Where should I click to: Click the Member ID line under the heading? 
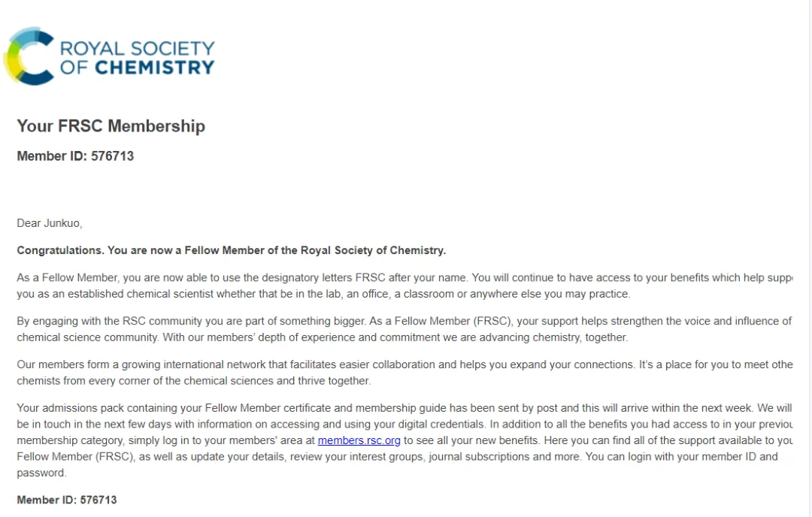(x=75, y=156)
